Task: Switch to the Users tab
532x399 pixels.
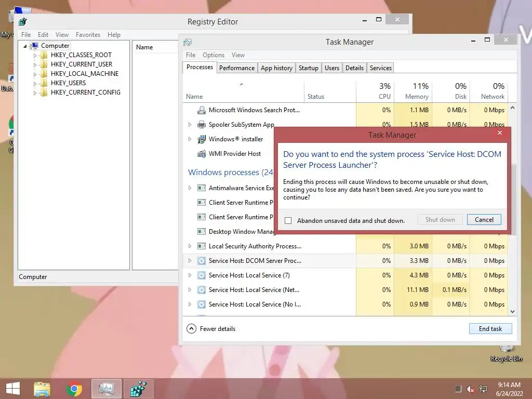Action: [x=332, y=68]
